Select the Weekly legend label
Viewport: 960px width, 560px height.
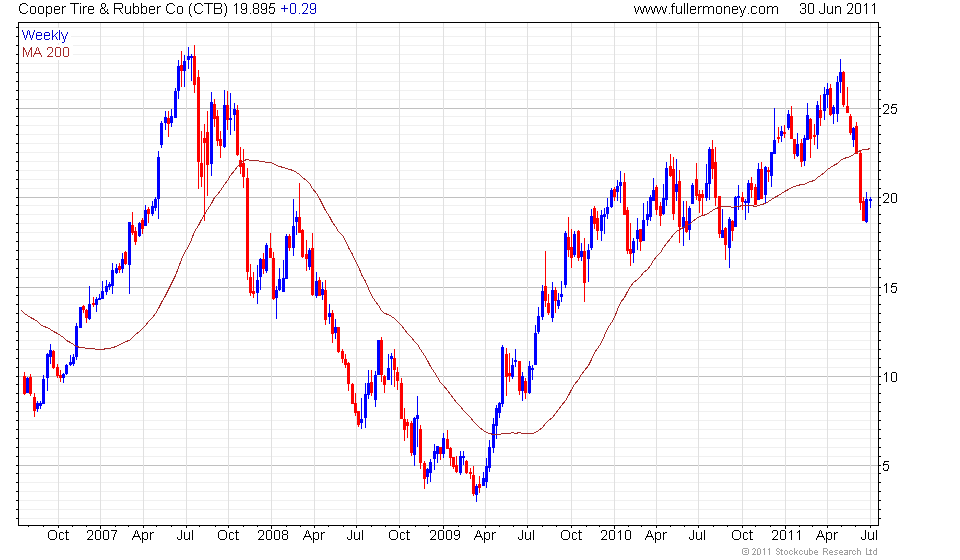click(45, 35)
